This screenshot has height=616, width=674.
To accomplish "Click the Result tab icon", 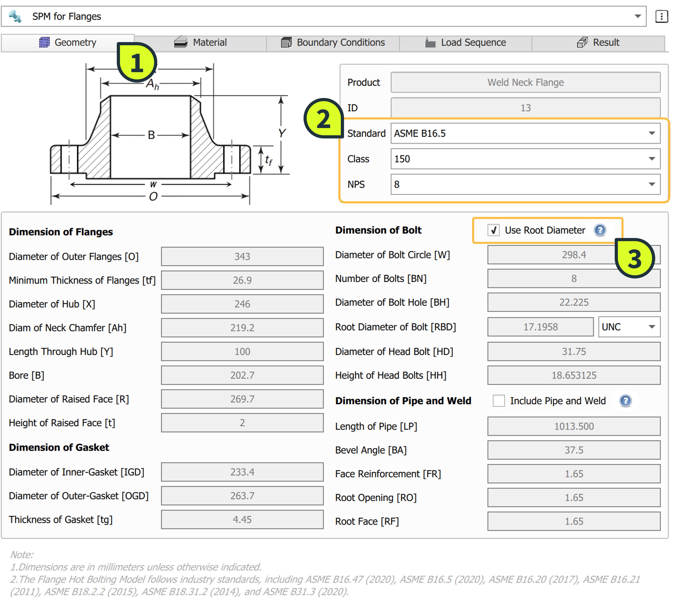I will (x=582, y=43).
